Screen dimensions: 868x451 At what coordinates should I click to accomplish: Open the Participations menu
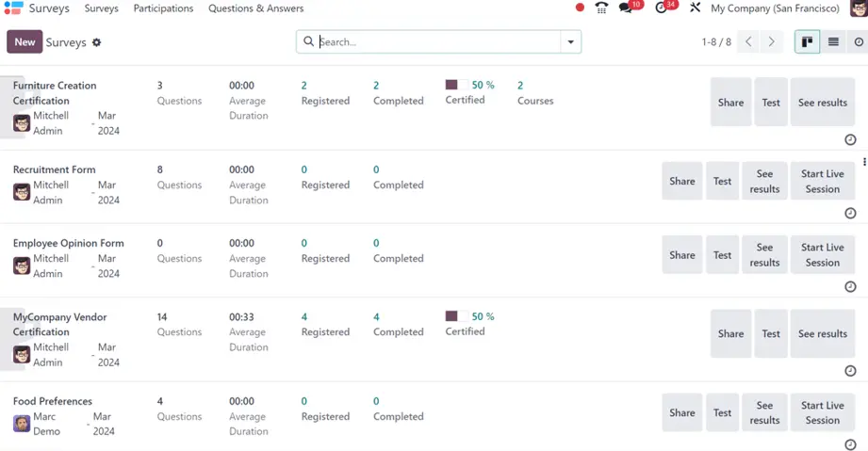(x=163, y=8)
